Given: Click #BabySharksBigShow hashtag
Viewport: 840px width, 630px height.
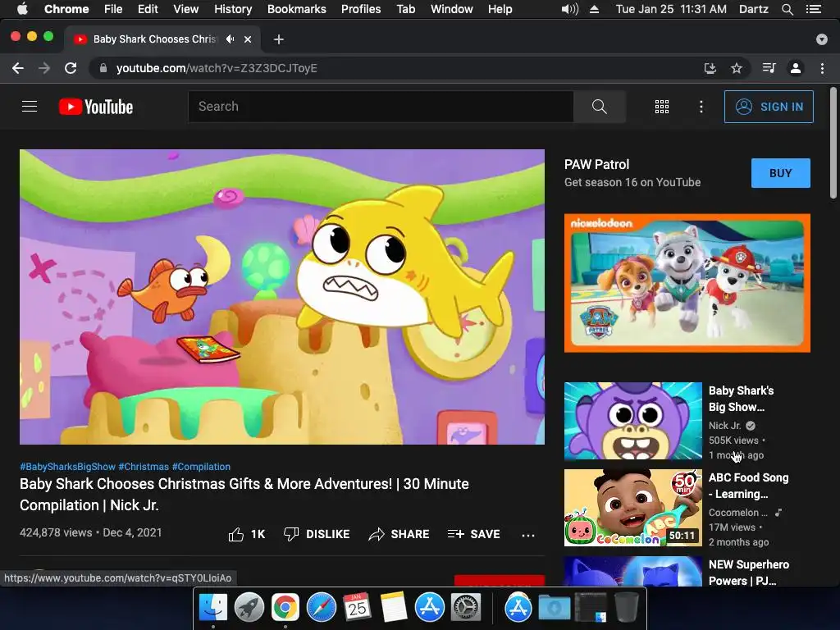Looking at the screenshot, I should point(67,467).
